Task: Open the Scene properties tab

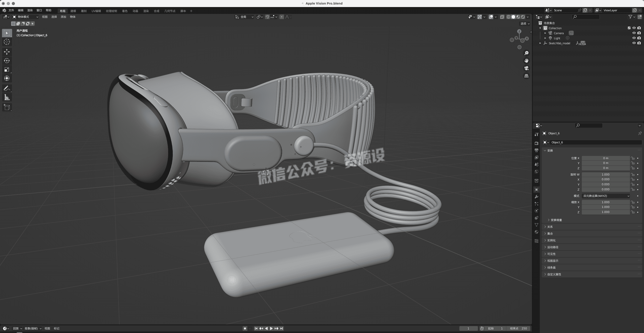Action: (536, 164)
